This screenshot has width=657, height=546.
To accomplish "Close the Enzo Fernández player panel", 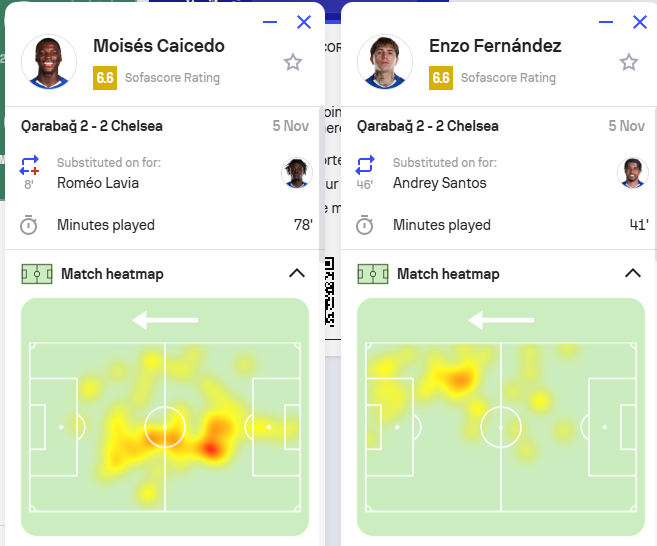I will coord(640,22).
